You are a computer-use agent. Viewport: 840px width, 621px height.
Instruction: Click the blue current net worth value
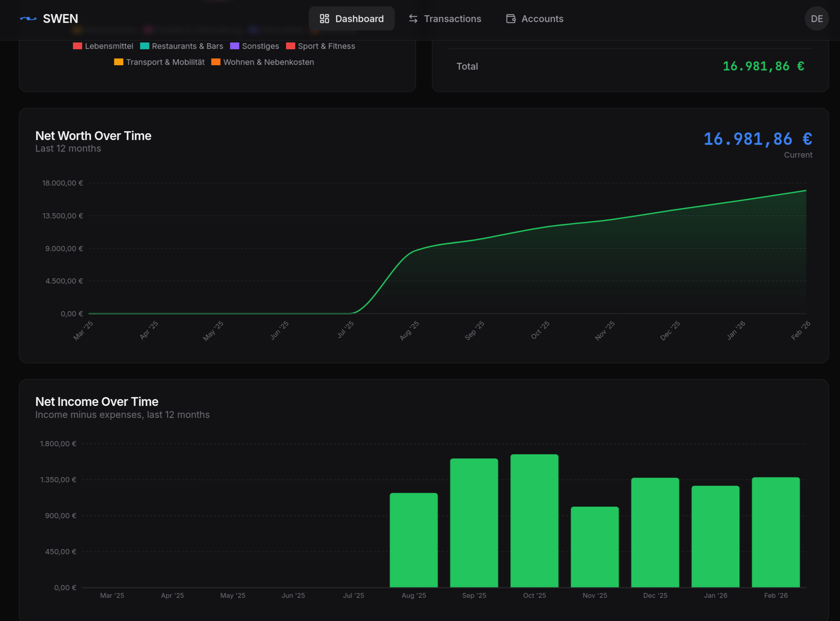[x=758, y=139]
